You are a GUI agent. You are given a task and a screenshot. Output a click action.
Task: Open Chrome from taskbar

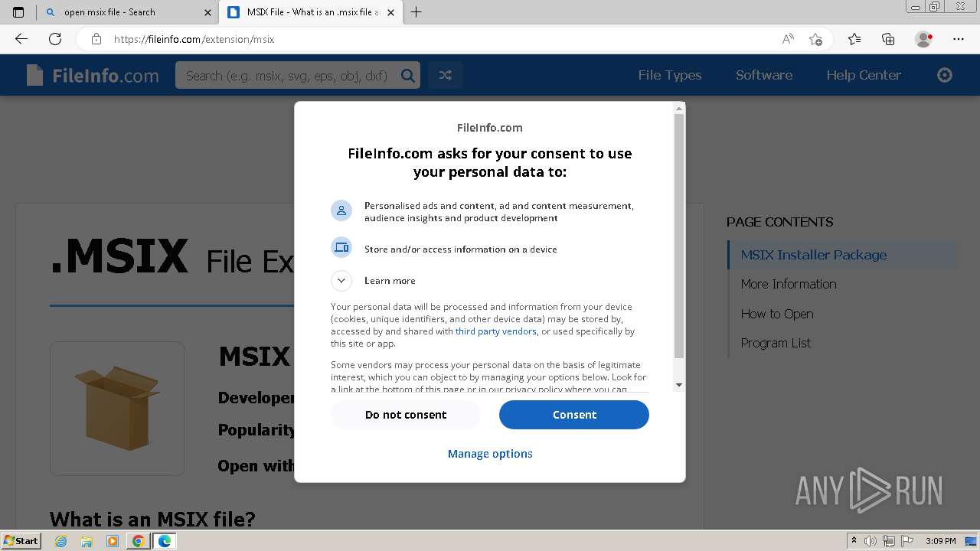point(139,541)
